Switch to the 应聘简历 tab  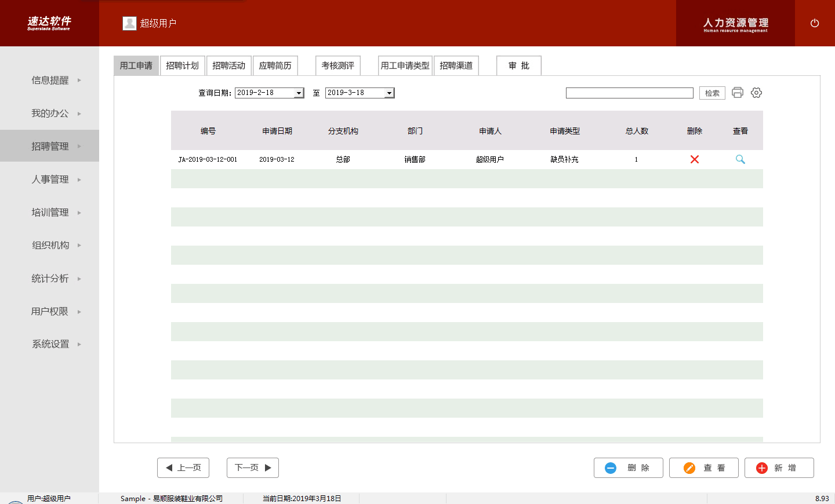[275, 65]
